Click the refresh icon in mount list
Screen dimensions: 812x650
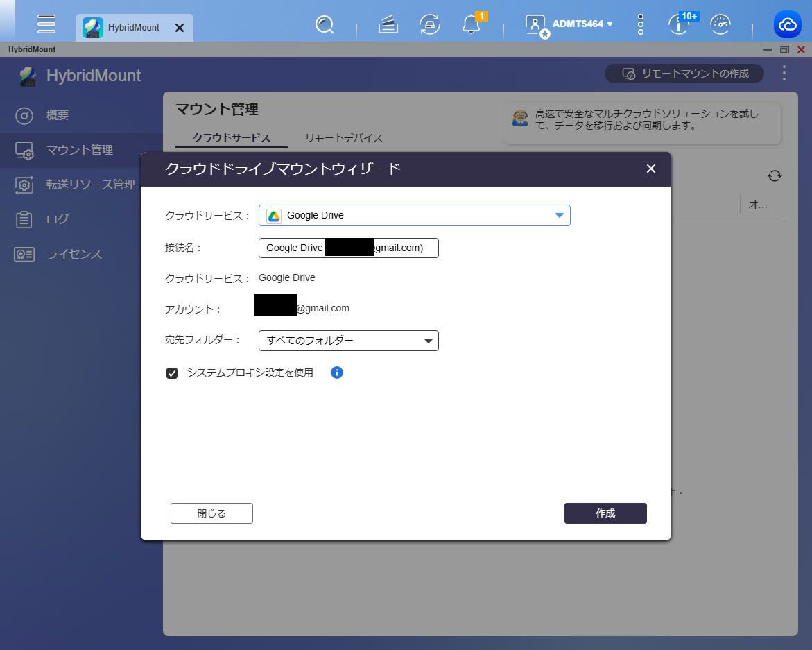[x=775, y=176]
